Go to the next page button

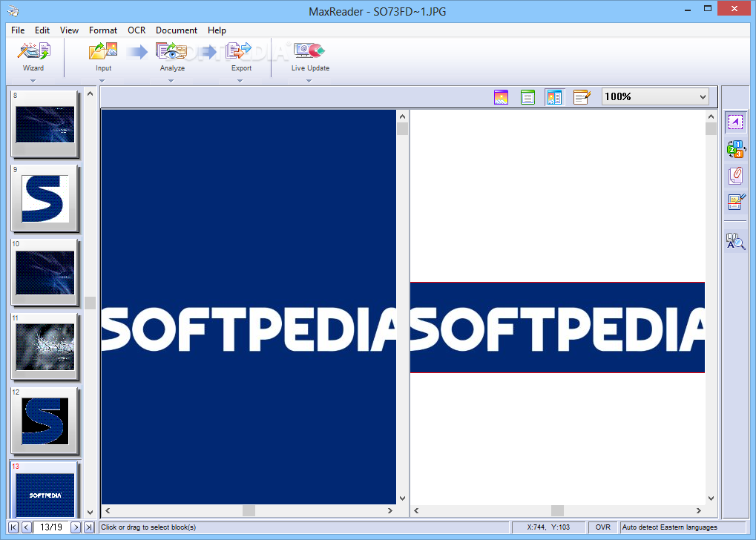coord(76,527)
